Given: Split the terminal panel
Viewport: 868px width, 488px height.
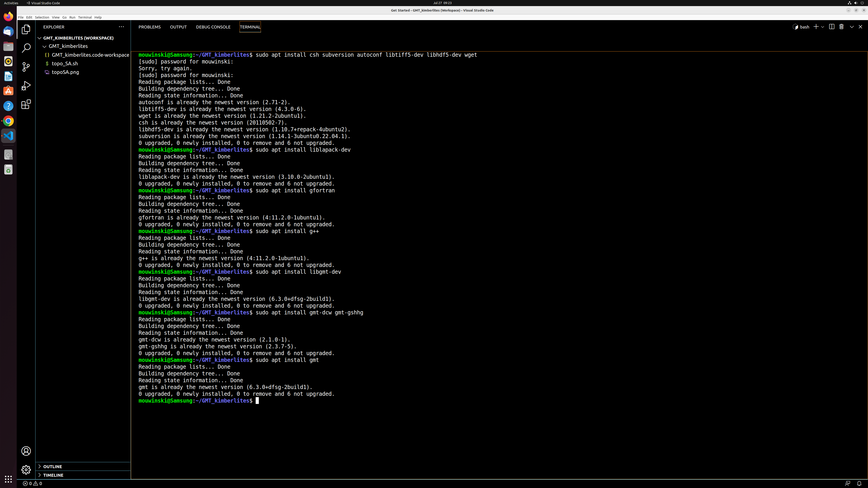Looking at the screenshot, I should tap(832, 27).
